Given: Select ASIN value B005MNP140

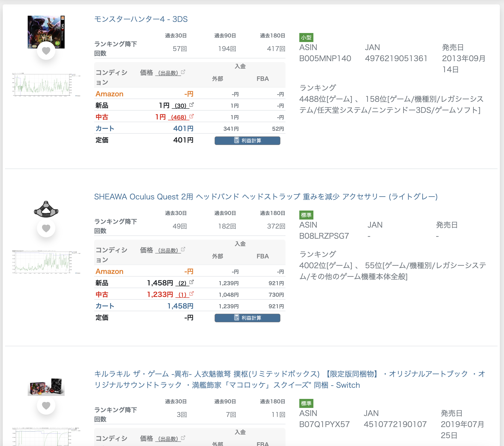Looking at the screenshot, I should 325,58.
